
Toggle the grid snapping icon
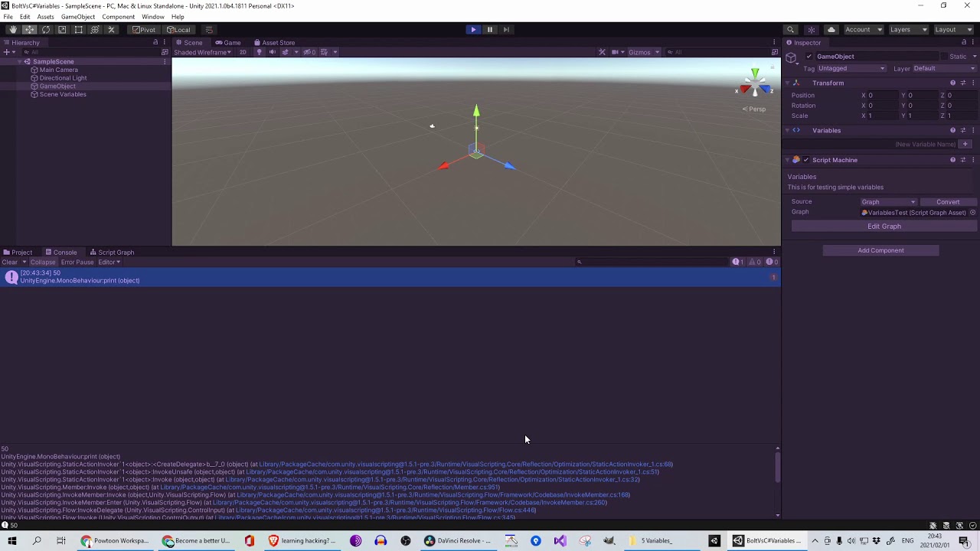click(x=209, y=30)
